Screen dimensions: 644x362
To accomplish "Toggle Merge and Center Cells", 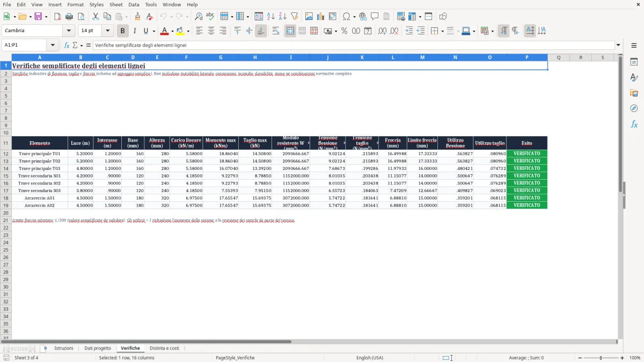I will (x=290, y=31).
